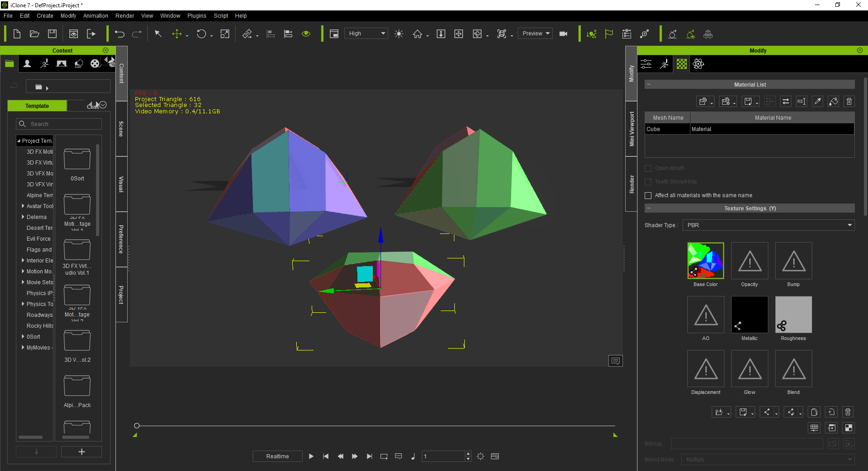
Task: Select the Roughness texture swatch
Action: pyautogui.click(x=793, y=315)
